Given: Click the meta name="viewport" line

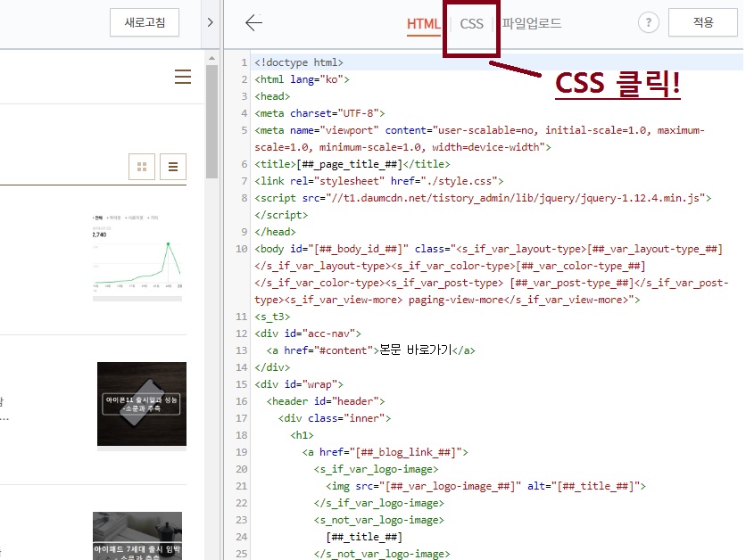Looking at the screenshot, I should [479, 139].
